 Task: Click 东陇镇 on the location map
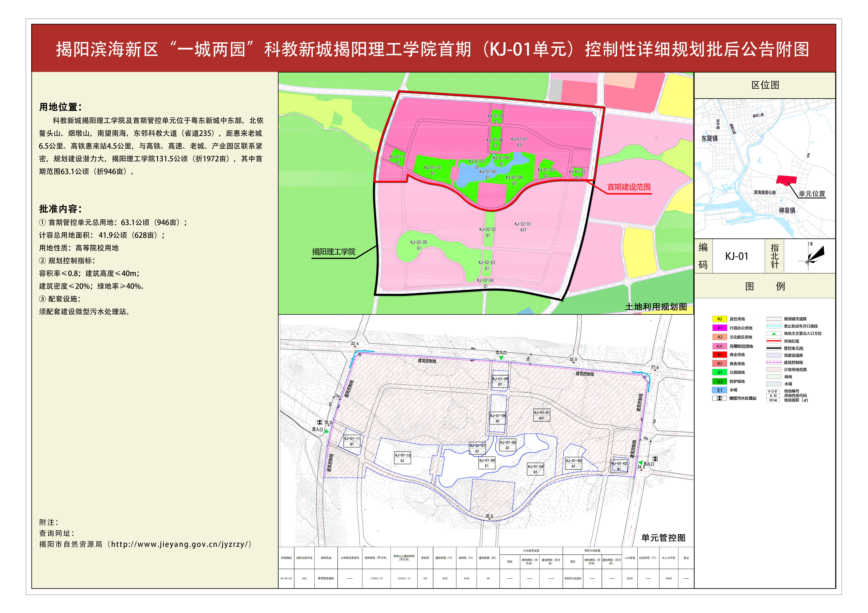coord(710,138)
